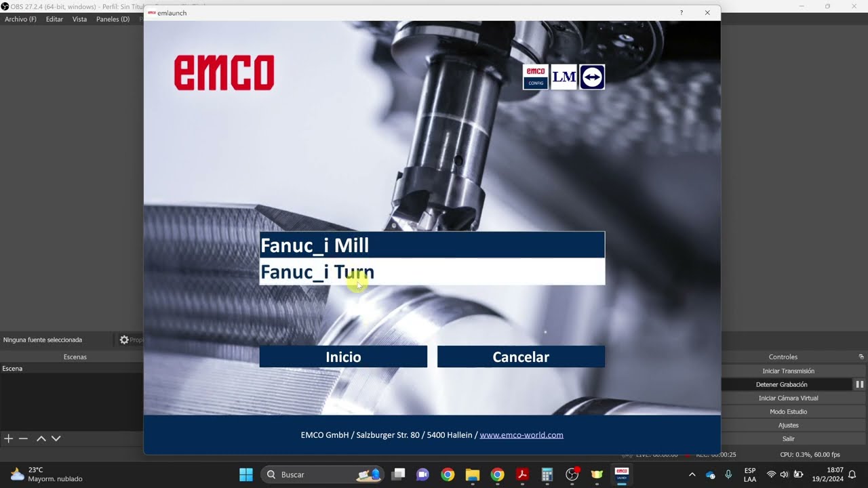
Task: Open Ajustes in OBS controls
Action: pyautogui.click(x=788, y=425)
